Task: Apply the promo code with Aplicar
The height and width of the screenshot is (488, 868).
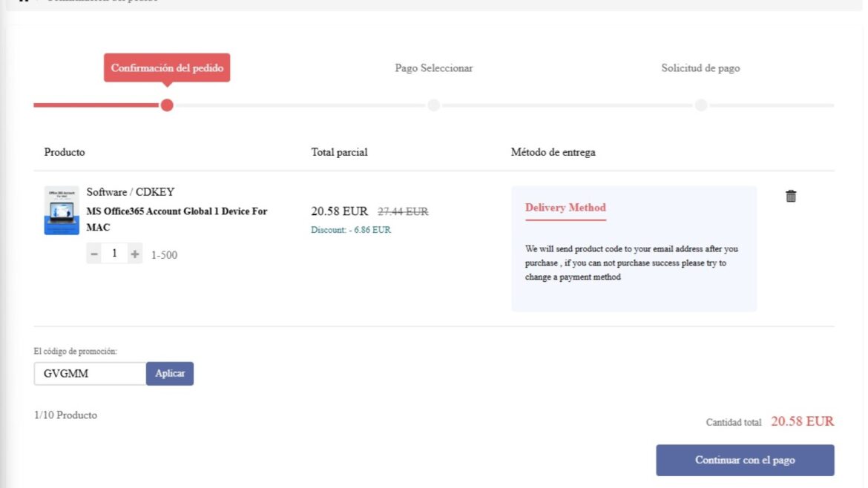Action: (170, 374)
